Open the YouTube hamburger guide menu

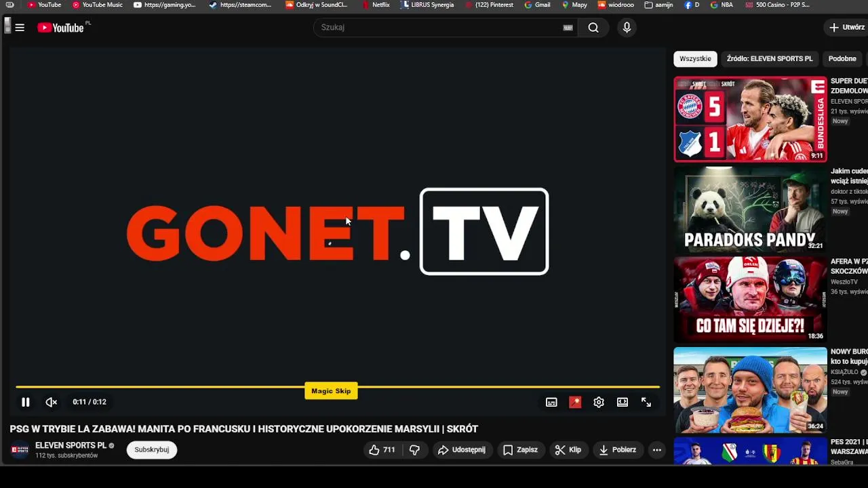coord(20,28)
